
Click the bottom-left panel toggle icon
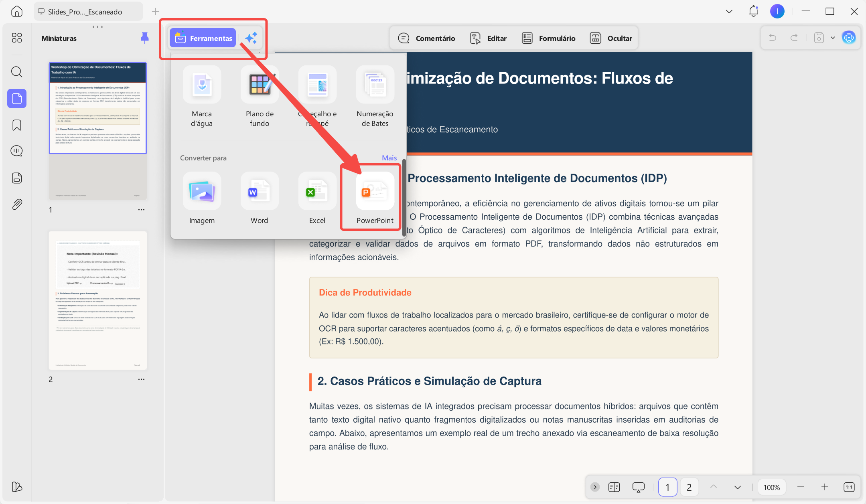[16, 487]
